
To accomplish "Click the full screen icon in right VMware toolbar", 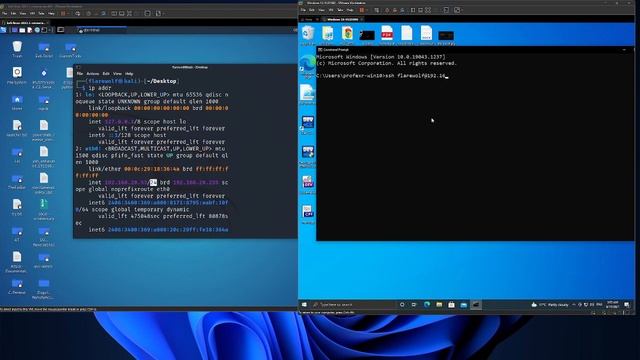I will pyautogui.click(x=428, y=10).
